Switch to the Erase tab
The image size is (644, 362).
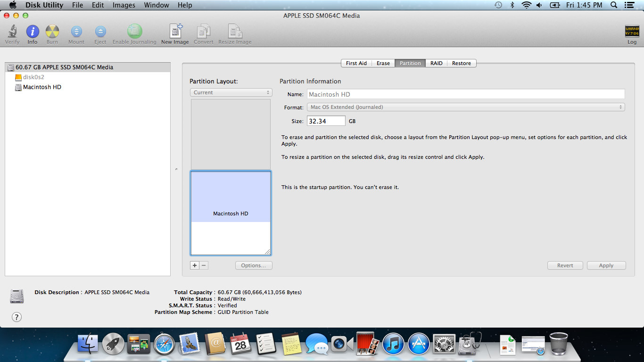pos(383,63)
